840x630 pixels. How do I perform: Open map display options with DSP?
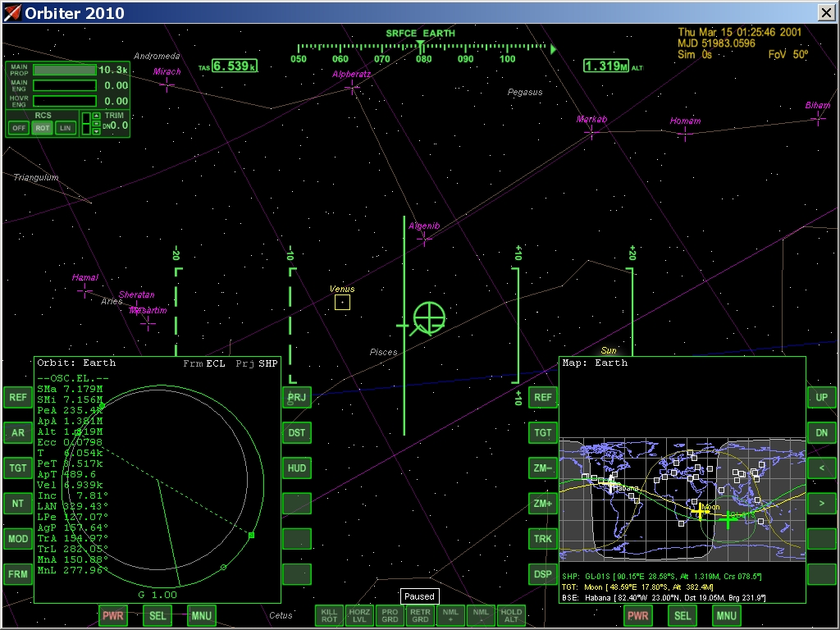pyautogui.click(x=543, y=573)
